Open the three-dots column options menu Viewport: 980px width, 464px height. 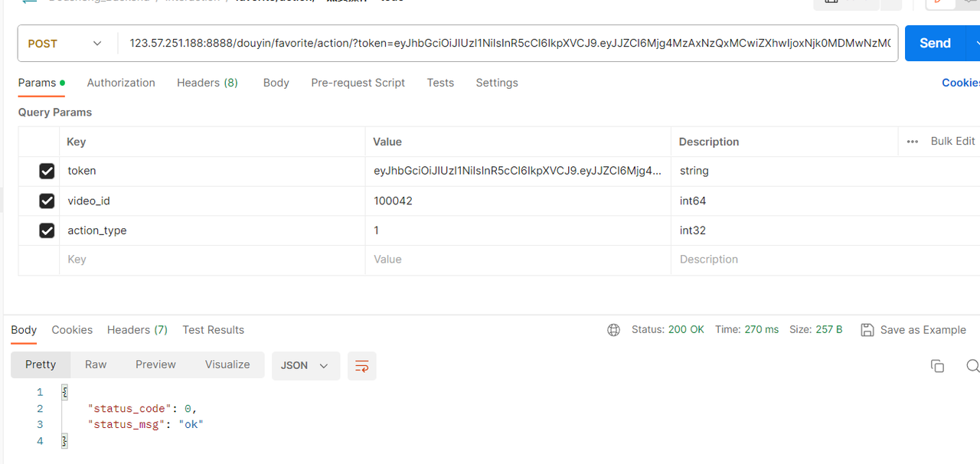coord(912,142)
